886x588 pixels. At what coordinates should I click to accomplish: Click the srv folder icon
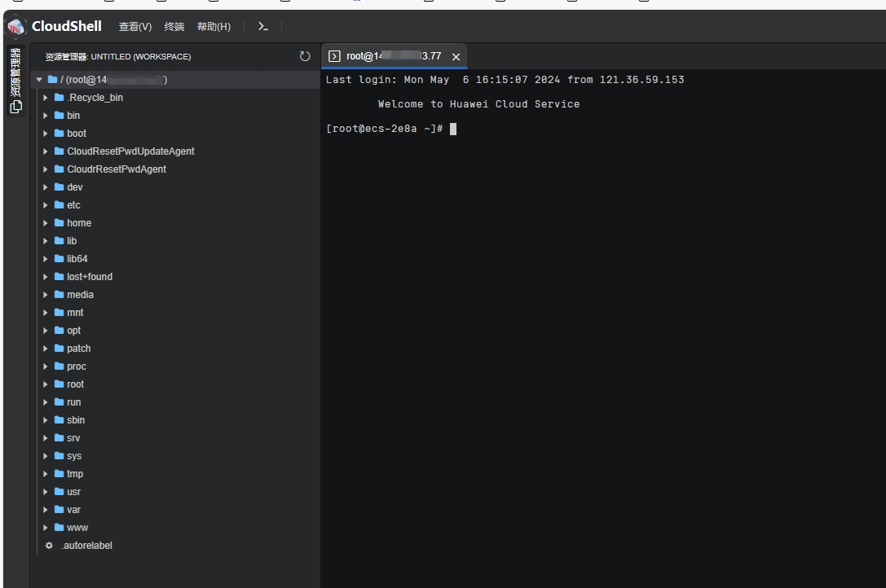59,438
